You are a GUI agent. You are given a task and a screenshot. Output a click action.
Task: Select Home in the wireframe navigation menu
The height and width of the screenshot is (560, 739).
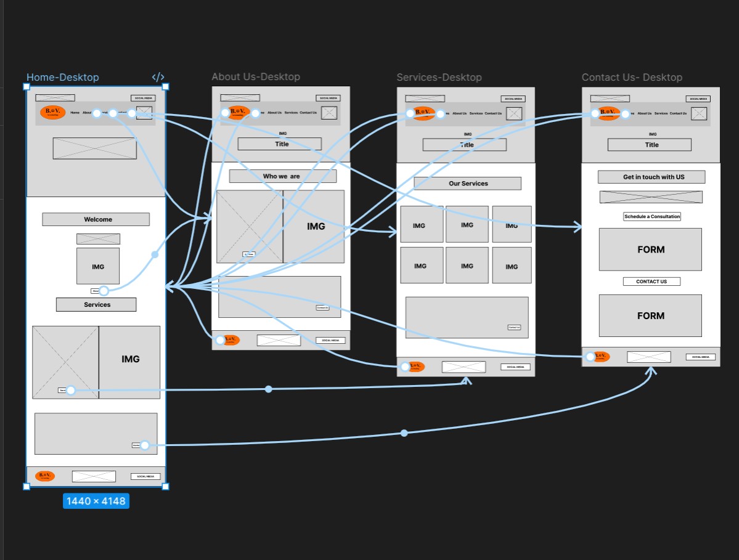(75, 113)
